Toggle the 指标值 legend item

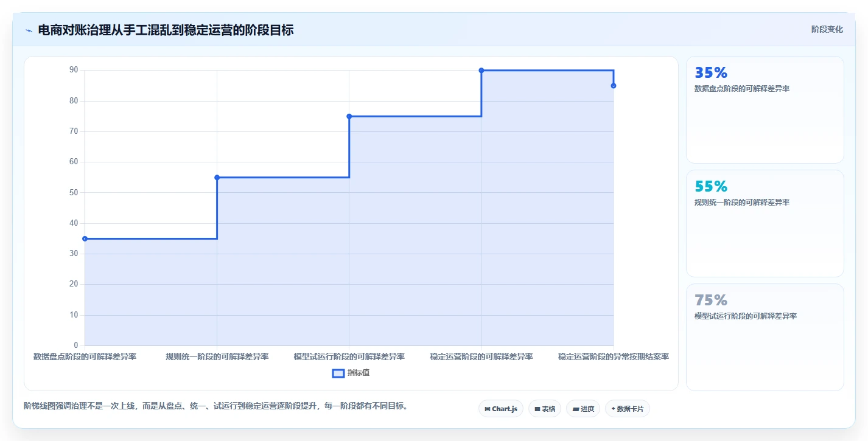351,373
